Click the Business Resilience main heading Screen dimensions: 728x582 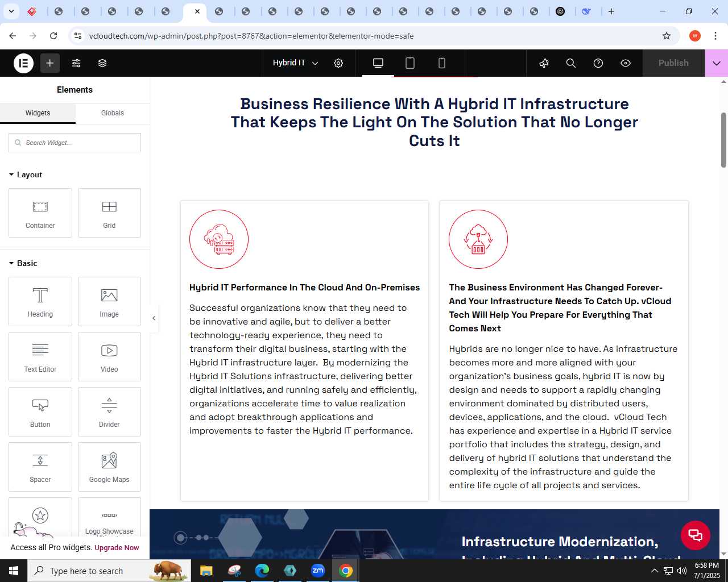pos(435,122)
